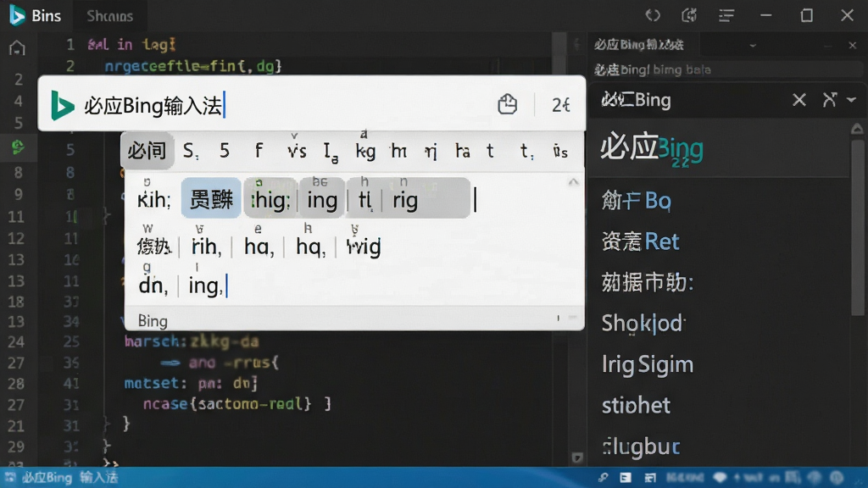Click the pin icon in 必应Bing header
Viewport: 868px width, 488px height.
click(829, 100)
